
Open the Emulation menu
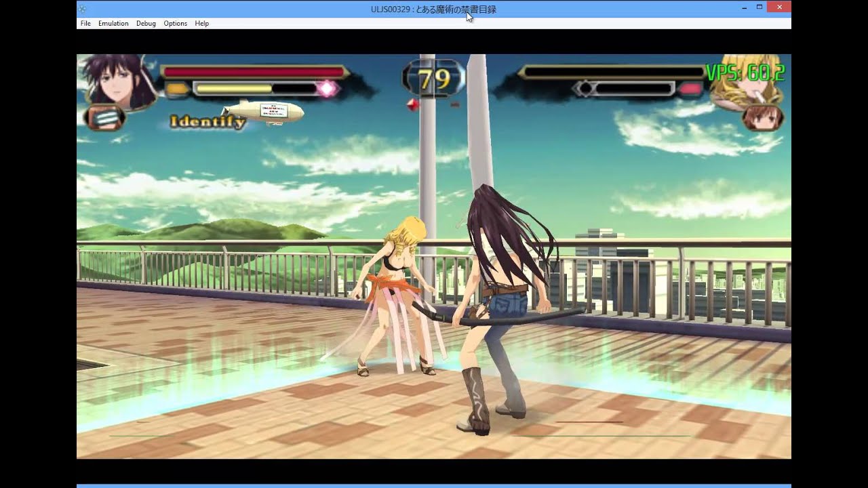113,23
